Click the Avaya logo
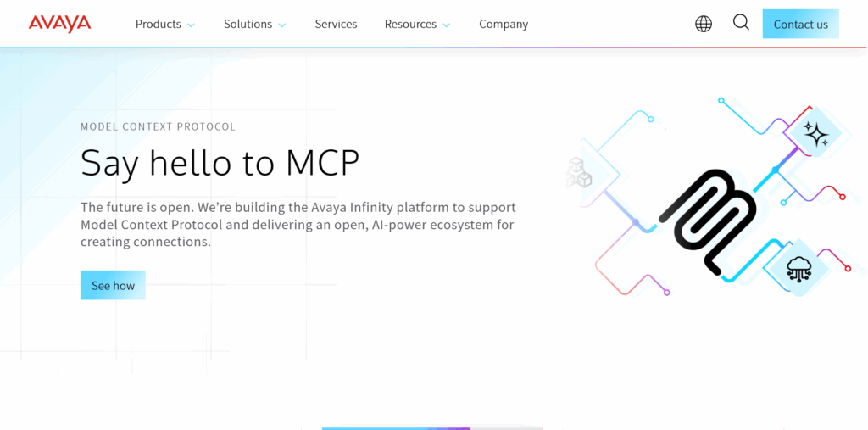 tap(60, 24)
